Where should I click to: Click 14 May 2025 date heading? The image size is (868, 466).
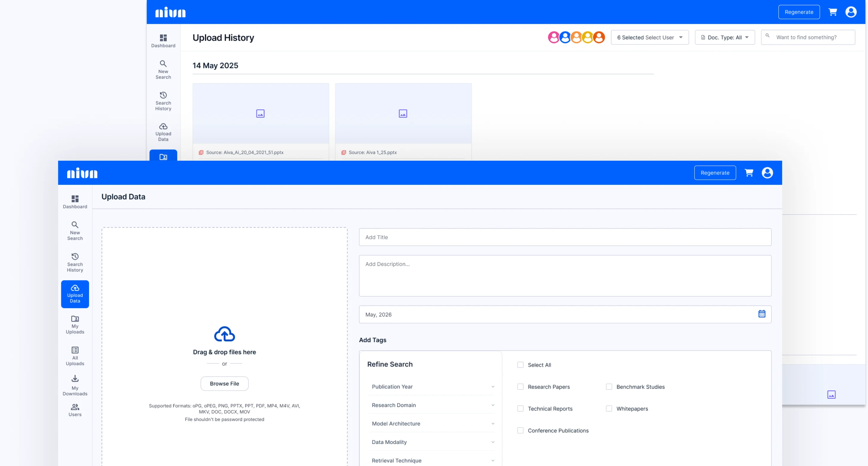coord(215,65)
